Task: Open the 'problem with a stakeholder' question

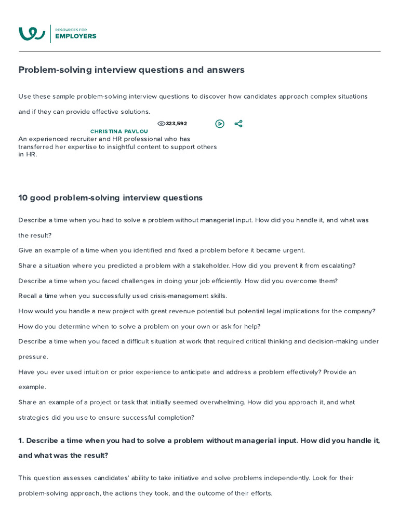Action: click(x=187, y=265)
